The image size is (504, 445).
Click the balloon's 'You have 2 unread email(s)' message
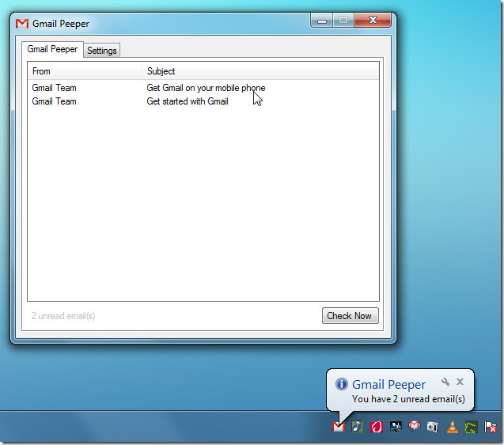pos(408,399)
